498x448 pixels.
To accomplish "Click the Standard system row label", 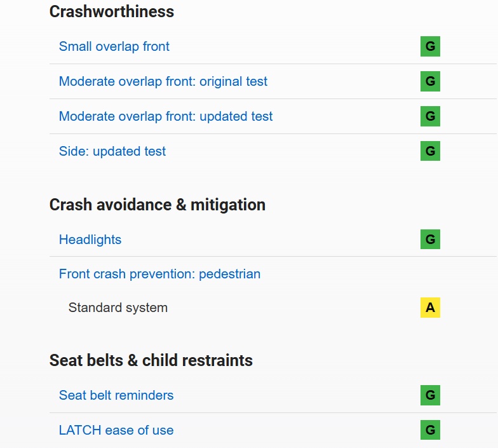I will [118, 308].
